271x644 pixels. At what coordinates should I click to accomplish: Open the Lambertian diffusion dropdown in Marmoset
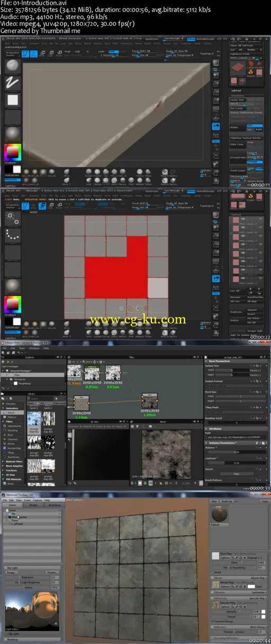click(x=259, y=592)
